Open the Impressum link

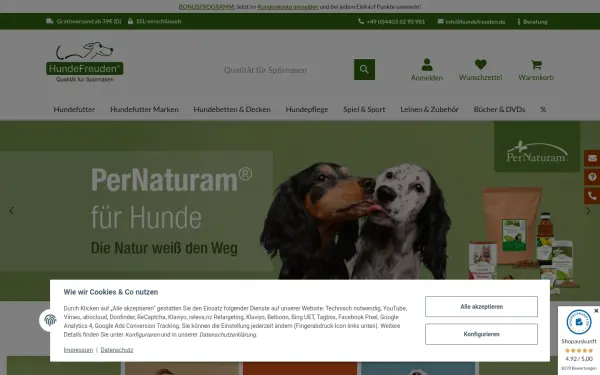point(78,350)
